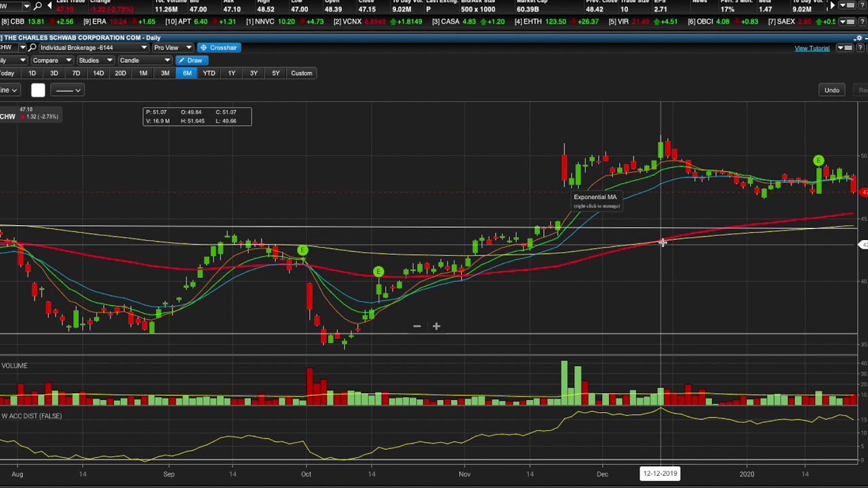Open help for the ticker strip
Image resolution: width=868 pixels, height=488 pixels.
[x=861, y=22]
